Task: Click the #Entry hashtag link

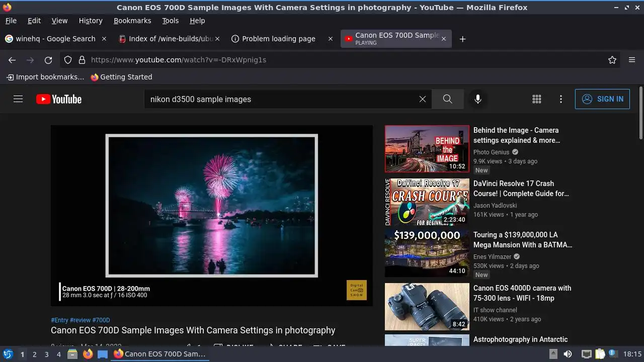Action: click(x=59, y=320)
